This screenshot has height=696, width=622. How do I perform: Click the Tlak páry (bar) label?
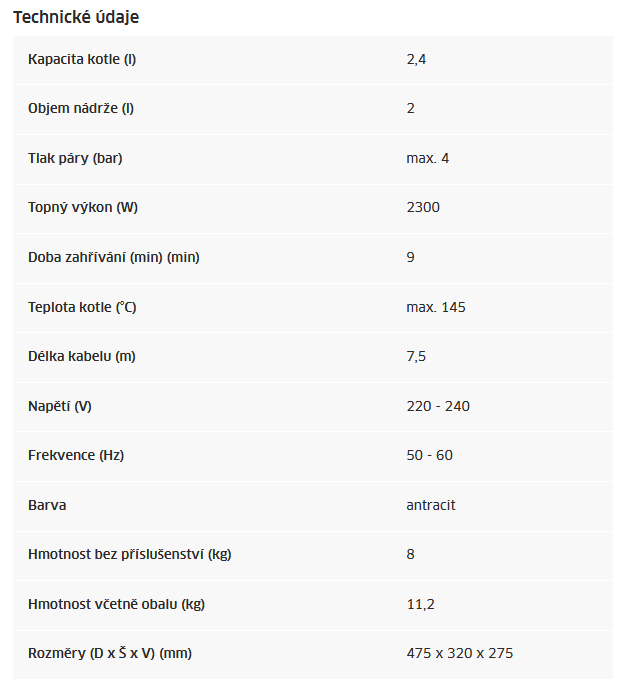(x=75, y=158)
